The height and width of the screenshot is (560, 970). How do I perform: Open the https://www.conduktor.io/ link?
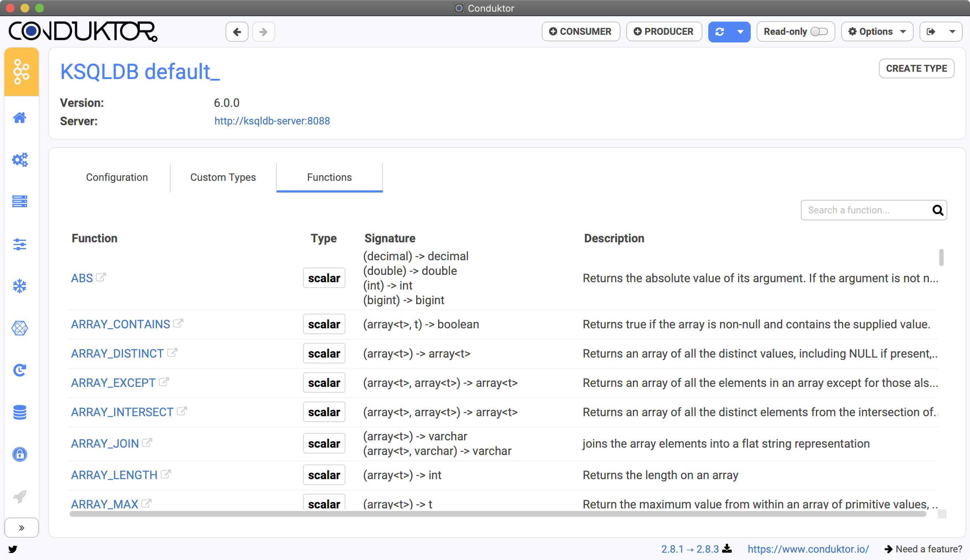point(808,549)
